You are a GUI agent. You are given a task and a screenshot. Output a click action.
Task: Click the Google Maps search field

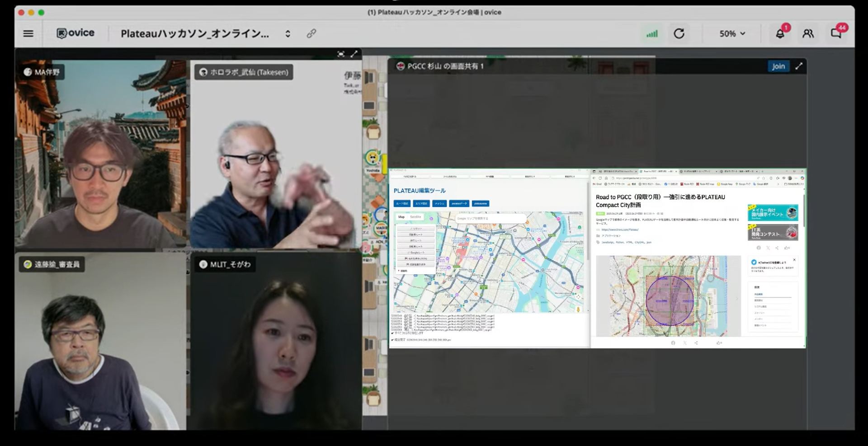(490, 218)
